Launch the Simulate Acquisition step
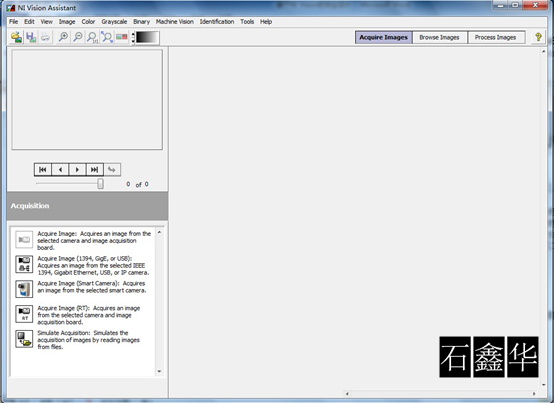Viewport: 554px width, 403px height. 24,339
